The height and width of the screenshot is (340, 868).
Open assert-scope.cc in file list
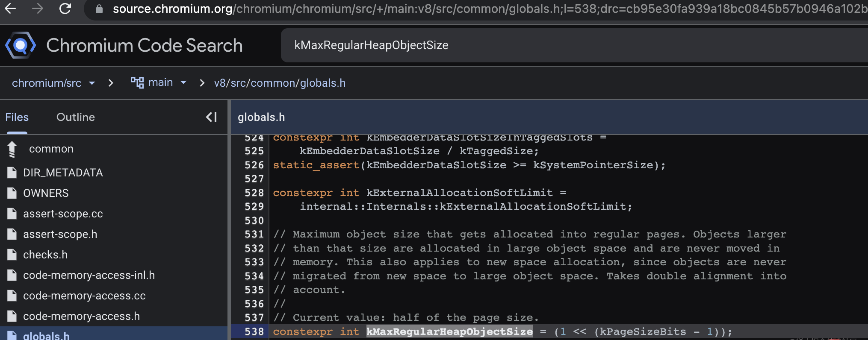point(63,214)
